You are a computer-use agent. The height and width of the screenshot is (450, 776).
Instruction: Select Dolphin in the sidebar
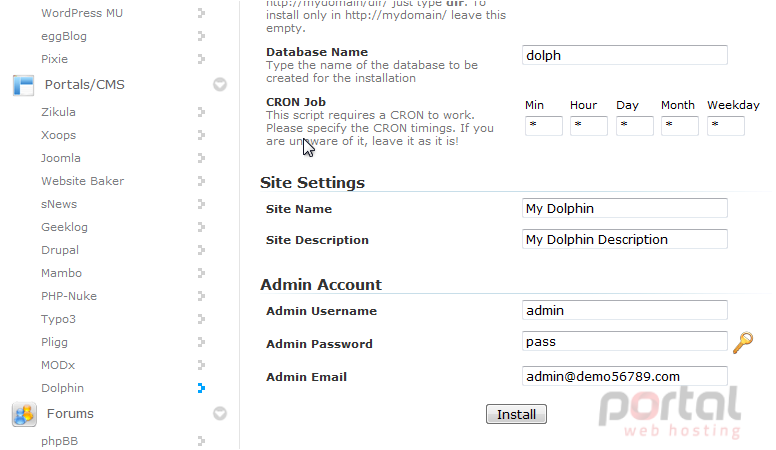pyautogui.click(x=62, y=388)
